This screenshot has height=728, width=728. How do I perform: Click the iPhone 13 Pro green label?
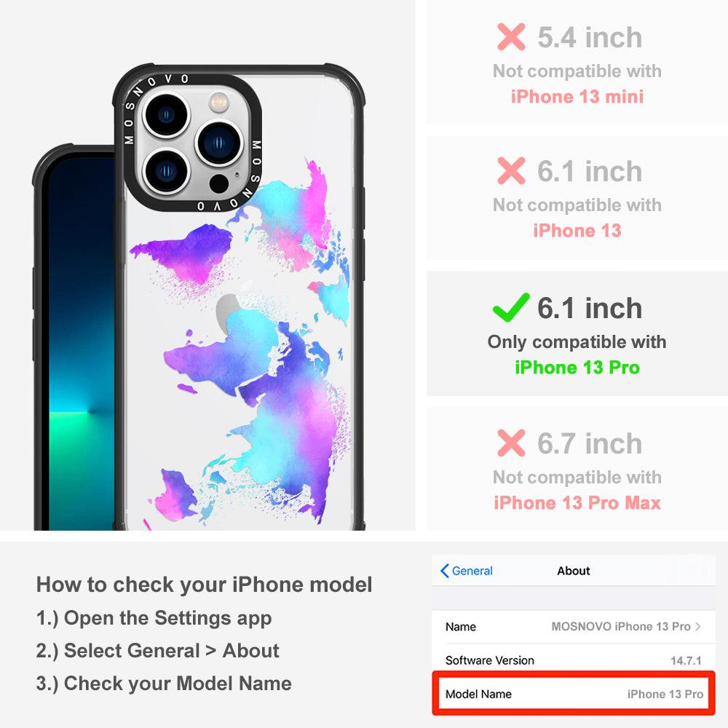pos(577,367)
